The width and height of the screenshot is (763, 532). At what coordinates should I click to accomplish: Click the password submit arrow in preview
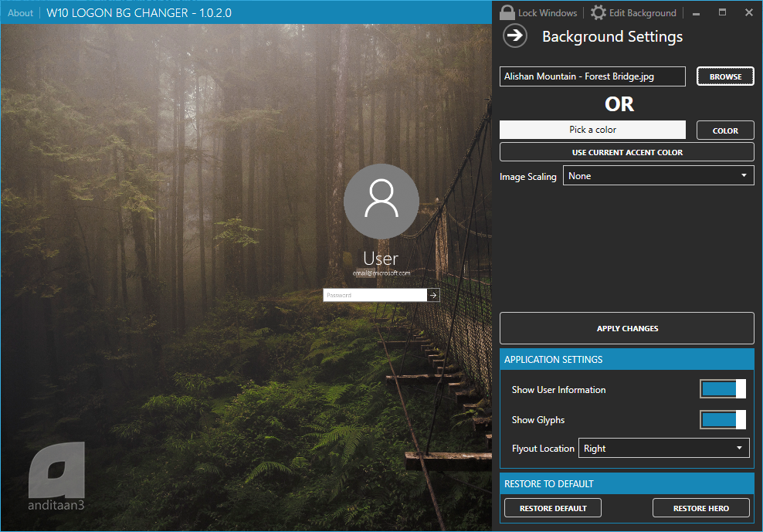(x=433, y=295)
